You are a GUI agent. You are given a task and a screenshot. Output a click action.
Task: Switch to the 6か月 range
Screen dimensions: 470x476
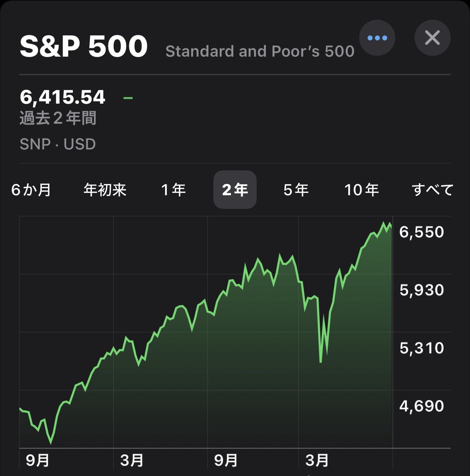click(31, 190)
